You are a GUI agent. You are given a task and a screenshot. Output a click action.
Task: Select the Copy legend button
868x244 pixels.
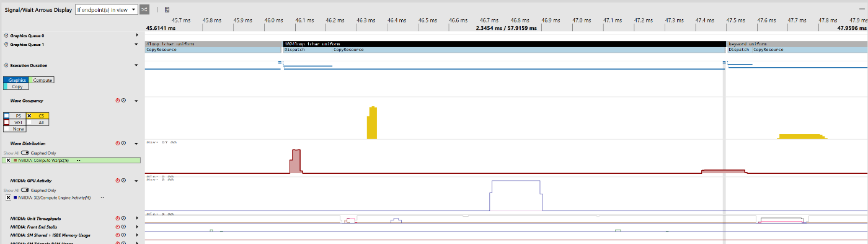(17, 86)
